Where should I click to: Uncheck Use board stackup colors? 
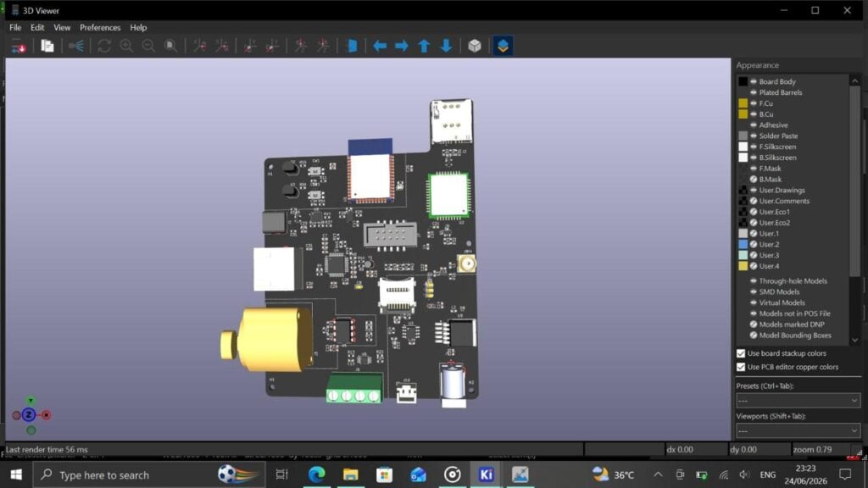[x=741, y=353]
